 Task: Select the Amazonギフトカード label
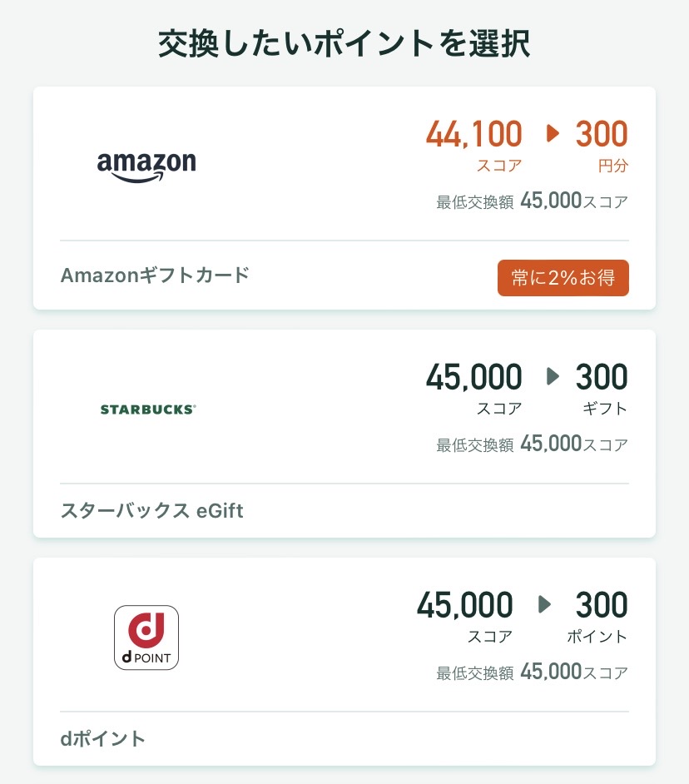(155, 275)
